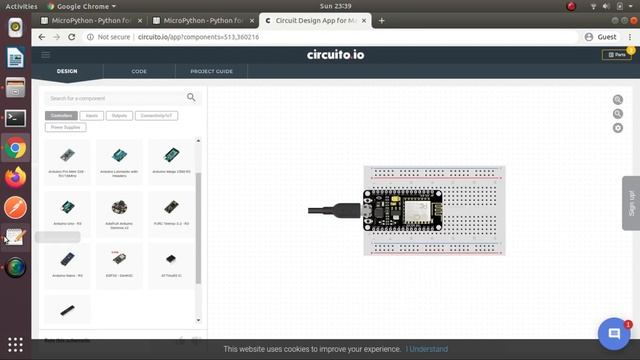
Task: Click the component list scroll up arrow
Action: point(198,140)
